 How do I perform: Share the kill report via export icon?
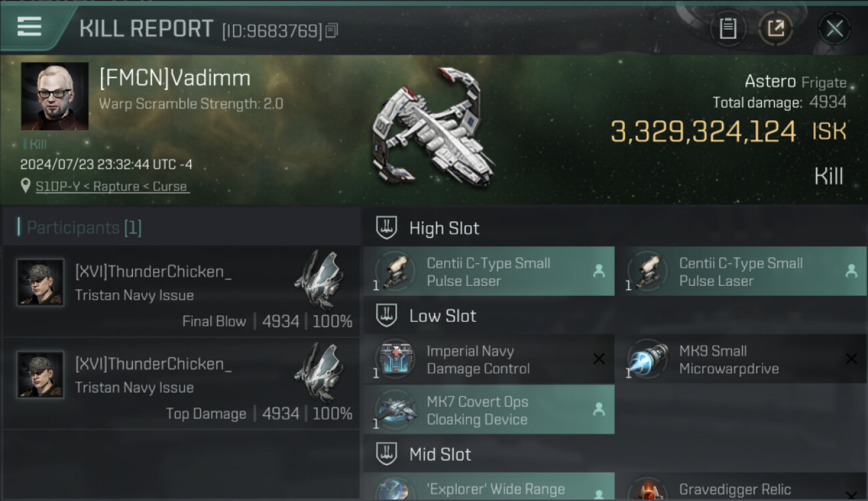(775, 28)
